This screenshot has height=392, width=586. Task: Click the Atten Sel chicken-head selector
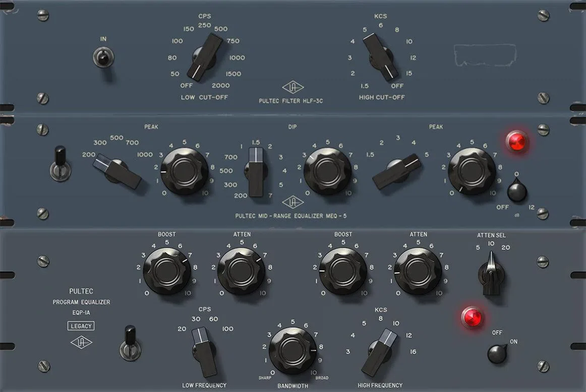[x=491, y=274]
